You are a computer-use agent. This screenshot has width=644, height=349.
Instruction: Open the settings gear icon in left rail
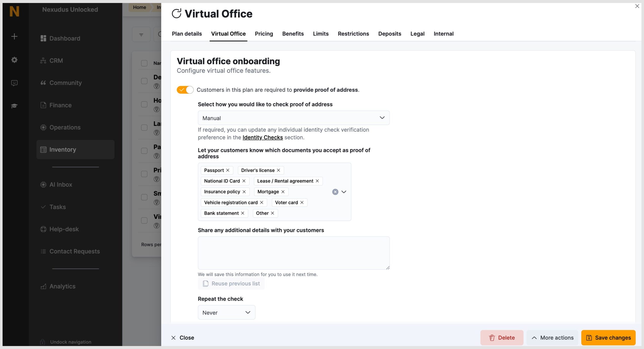pos(14,60)
